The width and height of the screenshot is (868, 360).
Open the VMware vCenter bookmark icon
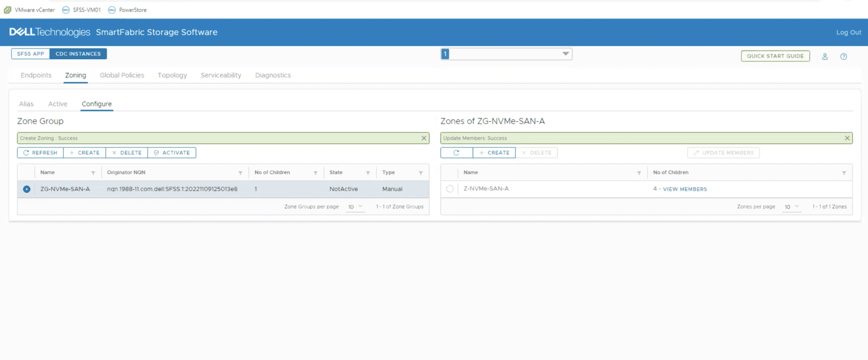point(7,10)
